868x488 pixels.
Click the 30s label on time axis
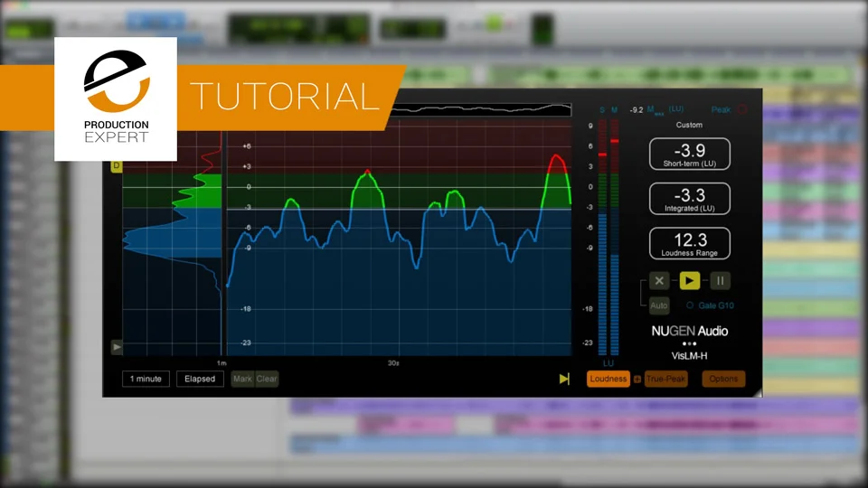(393, 363)
